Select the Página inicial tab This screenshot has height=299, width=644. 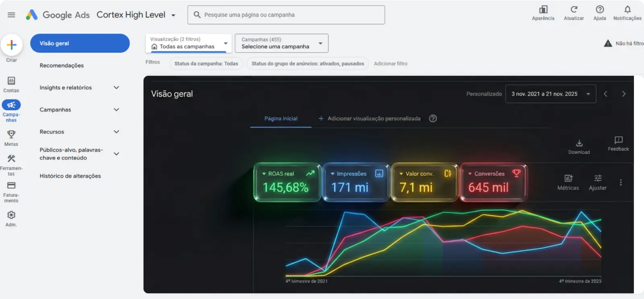[281, 118]
